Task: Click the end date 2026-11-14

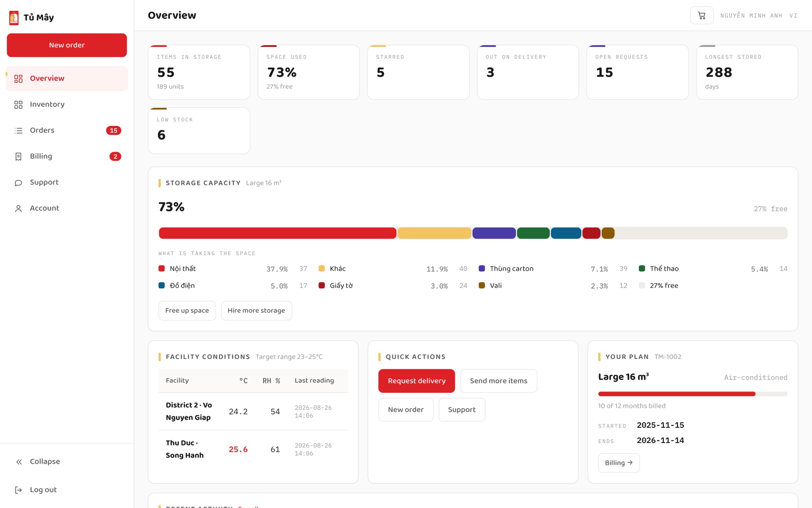Action: click(660, 440)
